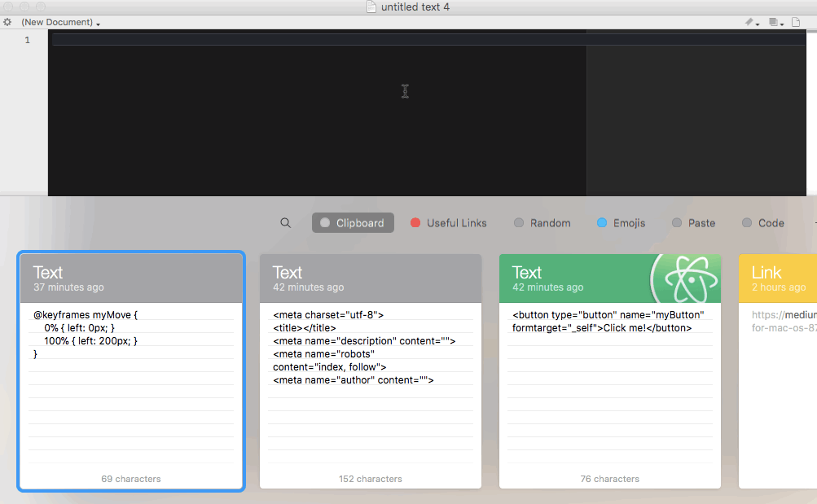This screenshot has width=817, height=504.
Task: Click the 76 characters label
Action: point(609,479)
